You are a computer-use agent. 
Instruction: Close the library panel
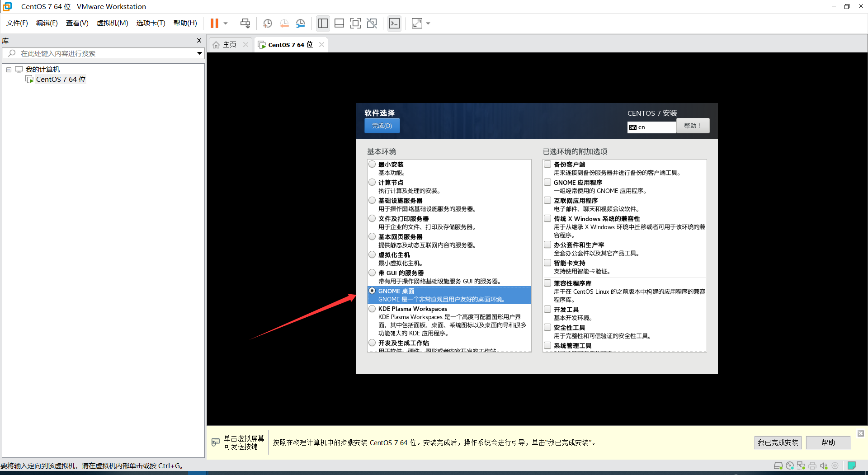(x=199, y=41)
